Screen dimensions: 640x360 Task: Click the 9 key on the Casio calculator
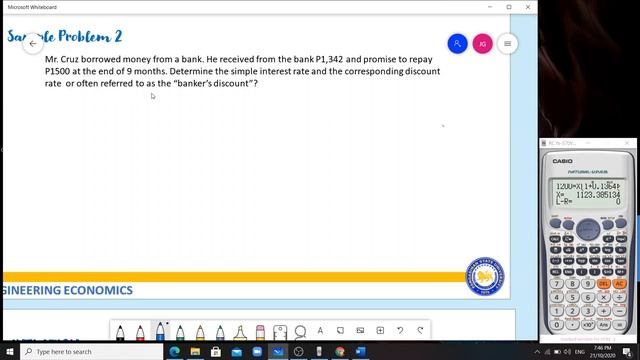[x=588, y=284]
